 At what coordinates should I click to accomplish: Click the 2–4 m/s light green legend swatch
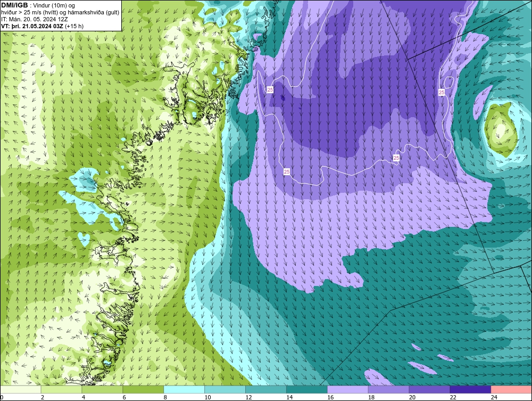61,389
